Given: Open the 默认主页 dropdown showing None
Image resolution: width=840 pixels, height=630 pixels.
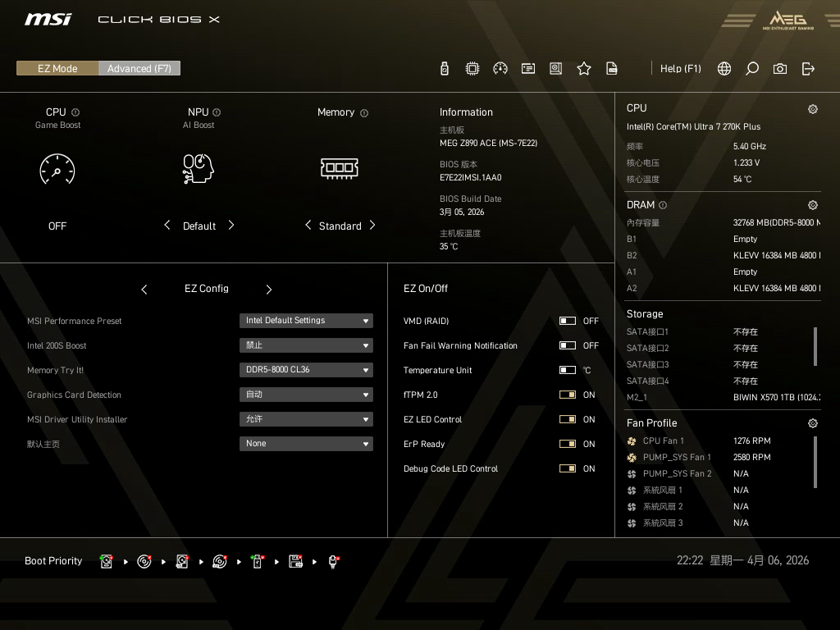Looking at the screenshot, I should click(306, 444).
